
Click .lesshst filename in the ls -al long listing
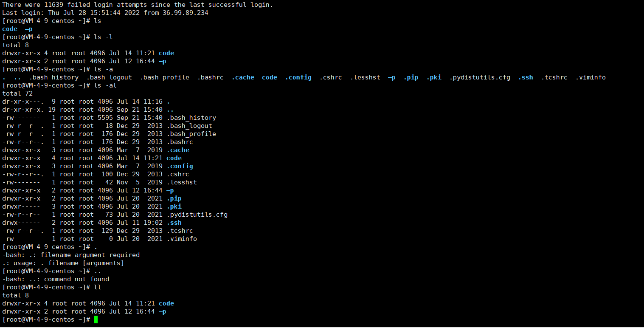click(x=182, y=182)
